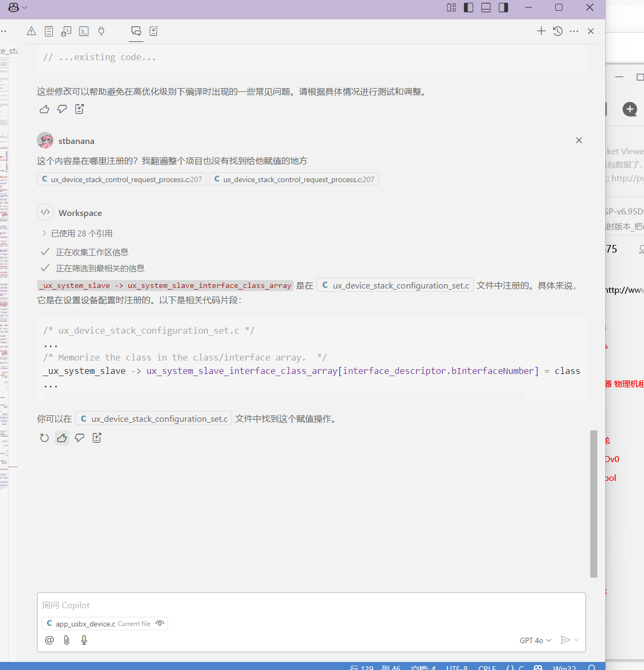The width and height of the screenshot is (644, 670).
Task: Click the Copilot status icon in the status bar
Action: [x=538, y=667]
